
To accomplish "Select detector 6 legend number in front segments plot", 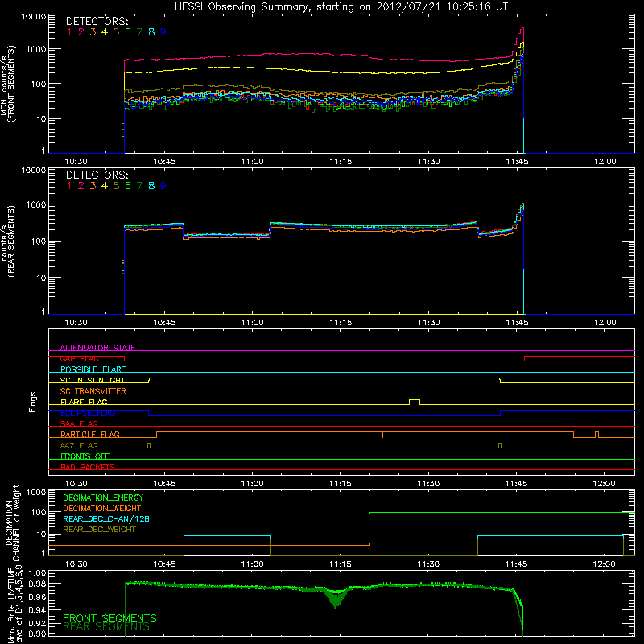I will (x=128, y=32).
